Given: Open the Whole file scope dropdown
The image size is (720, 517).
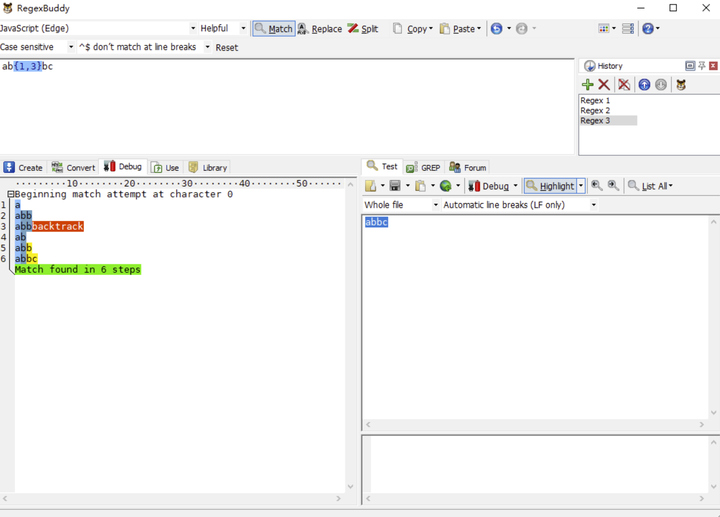Looking at the screenshot, I should pyautogui.click(x=435, y=205).
